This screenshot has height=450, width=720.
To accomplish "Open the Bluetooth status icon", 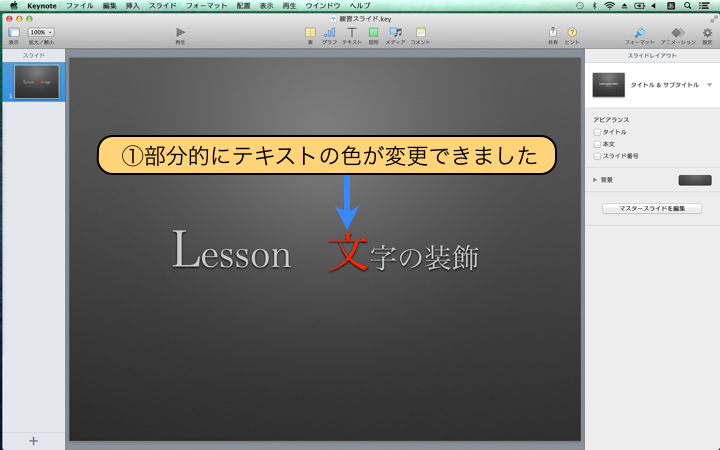I will click(x=594, y=6).
